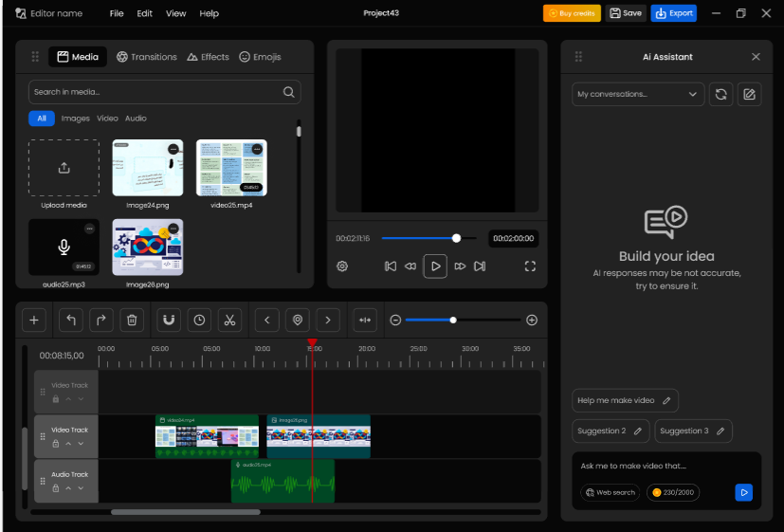Choose Suggestion 3 chip

(694, 431)
